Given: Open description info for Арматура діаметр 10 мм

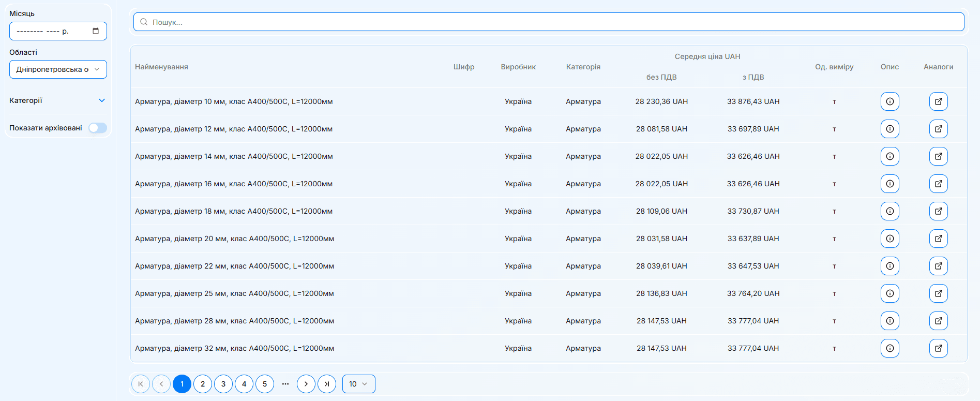Looking at the screenshot, I should coord(889,101).
